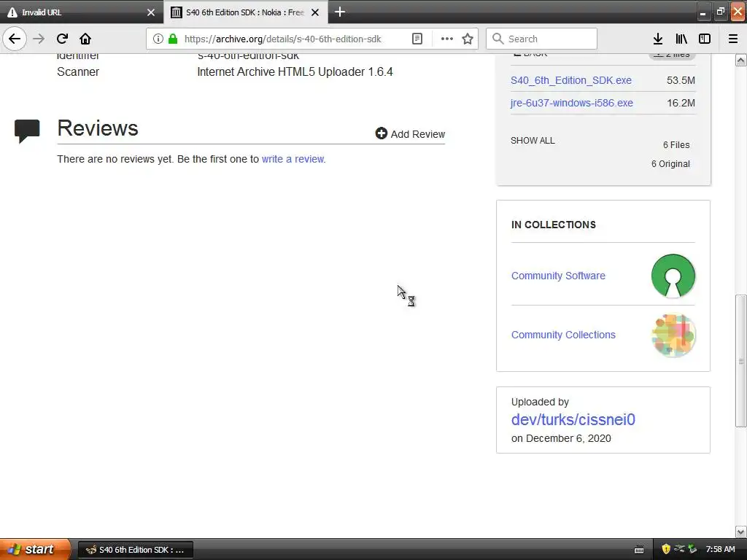This screenshot has height=560, width=747.
Task: Go back to the previous page
Action: pyautogui.click(x=15, y=39)
